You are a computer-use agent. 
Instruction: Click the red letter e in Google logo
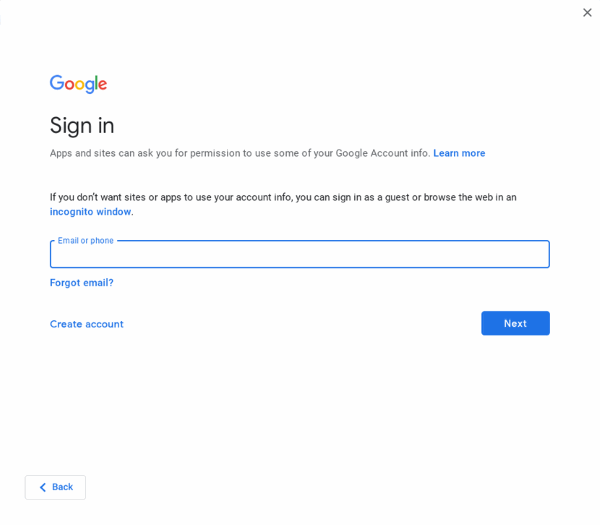click(x=103, y=85)
